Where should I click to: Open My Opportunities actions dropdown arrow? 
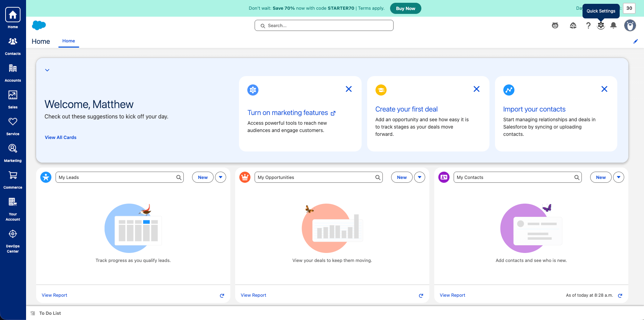[420, 177]
